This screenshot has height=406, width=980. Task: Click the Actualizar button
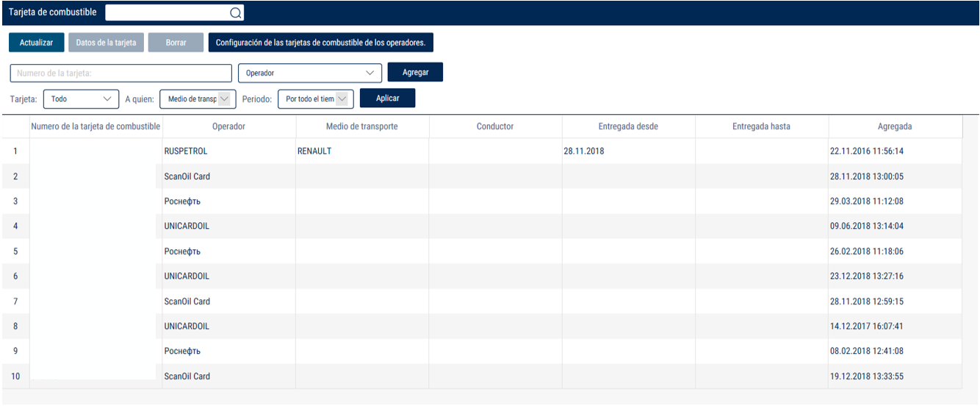tap(36, 43)
